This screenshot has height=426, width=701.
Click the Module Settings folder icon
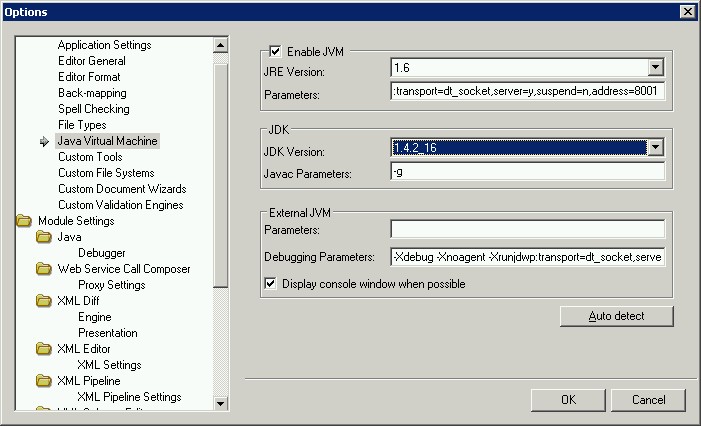[24, 221]
